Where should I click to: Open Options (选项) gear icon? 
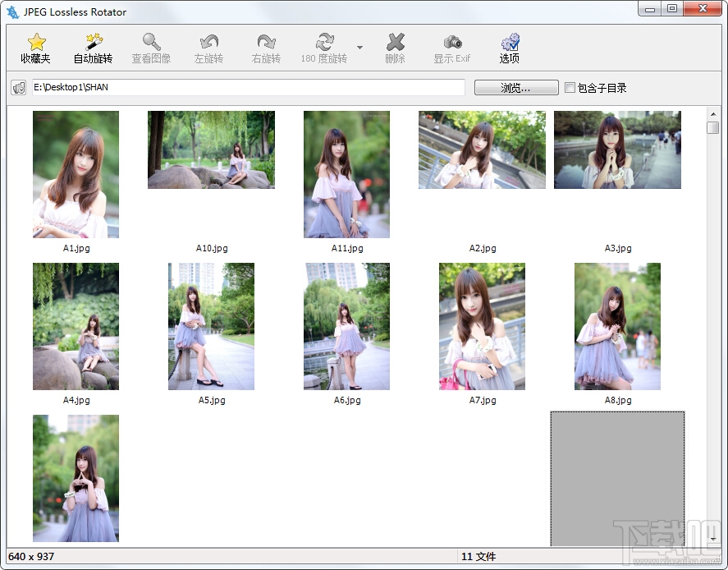point(510,42)
